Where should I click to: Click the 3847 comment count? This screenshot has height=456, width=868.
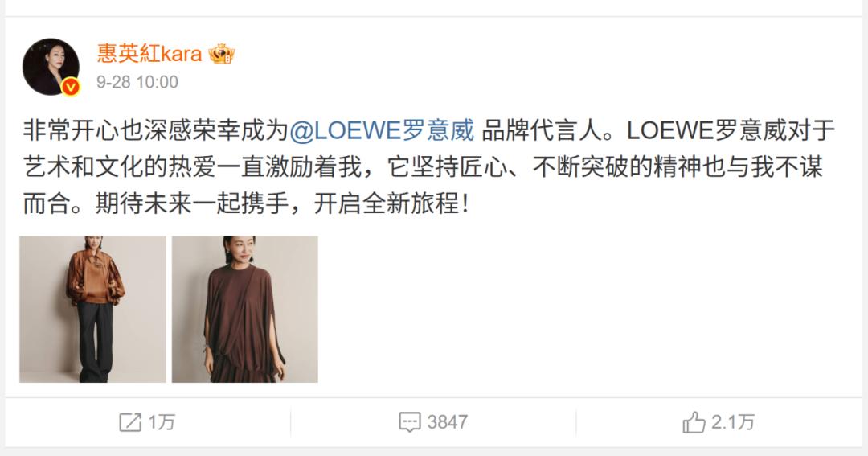(448, 422)
